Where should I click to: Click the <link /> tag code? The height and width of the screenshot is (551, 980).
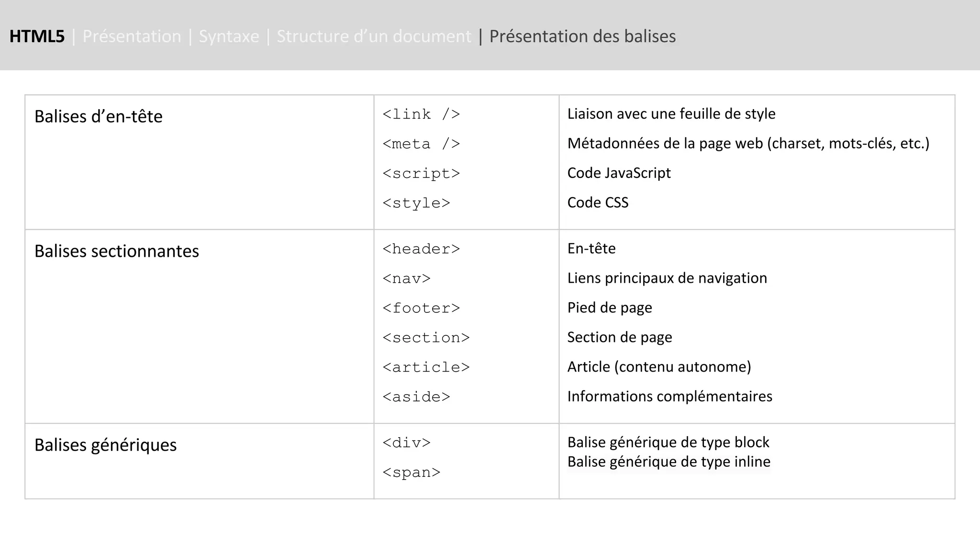pyautogui.click(x=421, y=114)
